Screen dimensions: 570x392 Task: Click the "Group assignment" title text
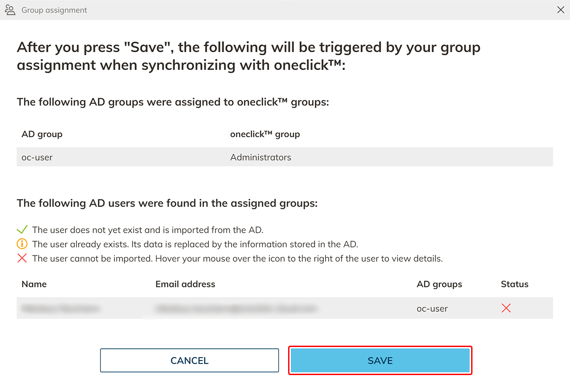[54, 10]
